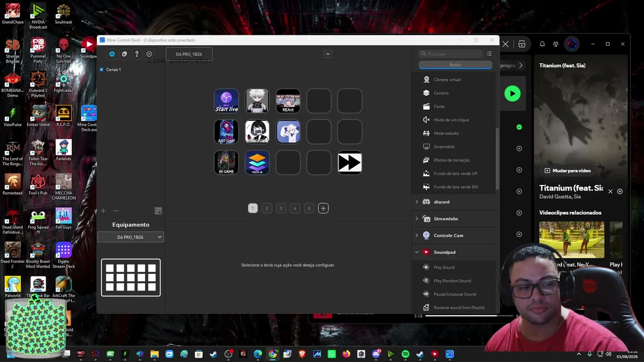Viewport: 644px width, 362px height.
Task: Click the Start live deck key
Action: coord(226,101)
